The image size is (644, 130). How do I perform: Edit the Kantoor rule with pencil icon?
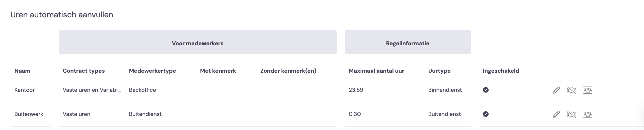click(556, 90)
